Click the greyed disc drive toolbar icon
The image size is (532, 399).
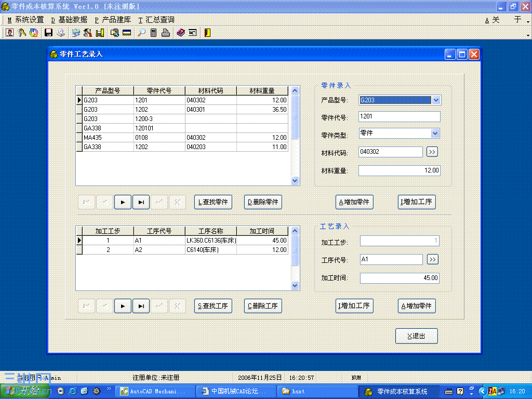point(61,33)
